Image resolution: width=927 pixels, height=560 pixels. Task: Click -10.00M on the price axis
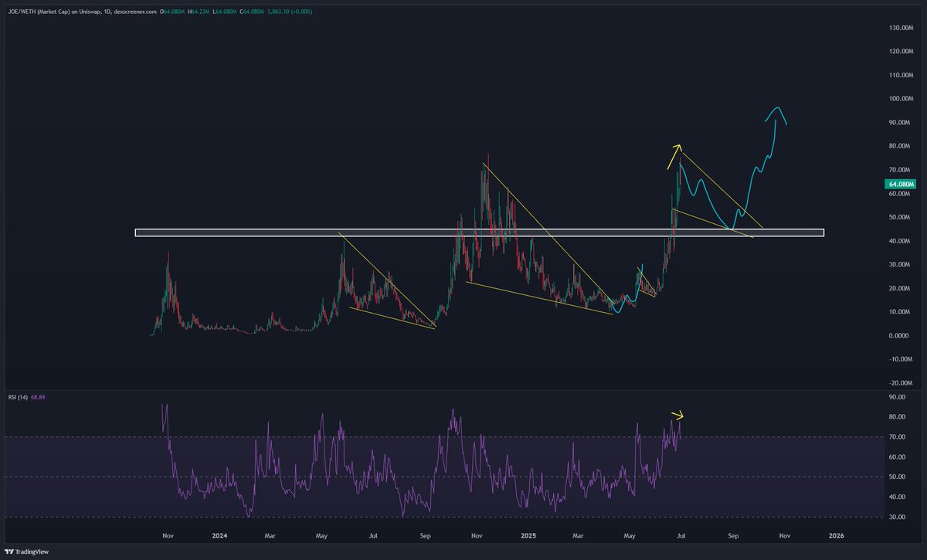click(x=902, y=359)
